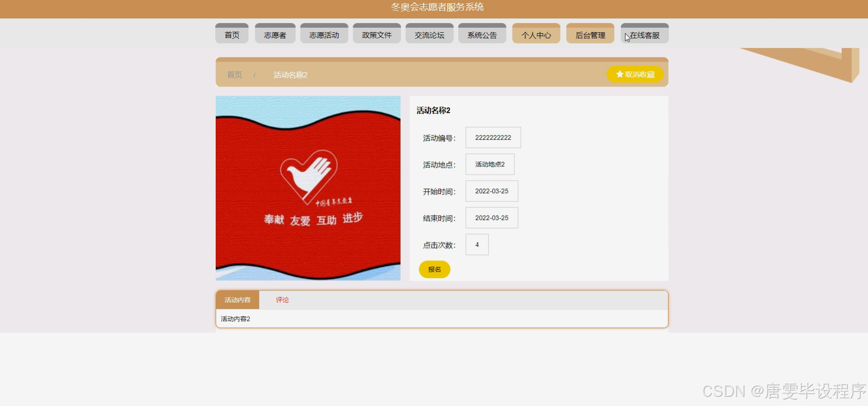868x406 pixels.
Task: Switch to the 评论 tab
Action: 282,300
